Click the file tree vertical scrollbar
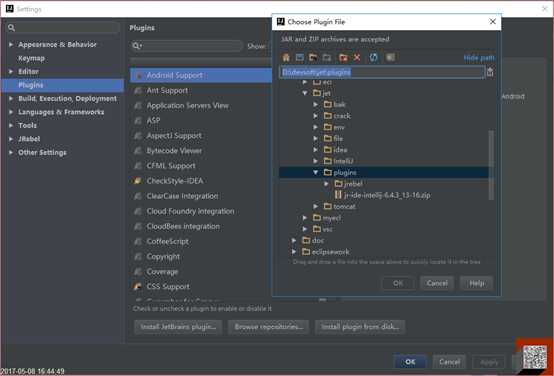The image size is (554, 376). point(491,165)
